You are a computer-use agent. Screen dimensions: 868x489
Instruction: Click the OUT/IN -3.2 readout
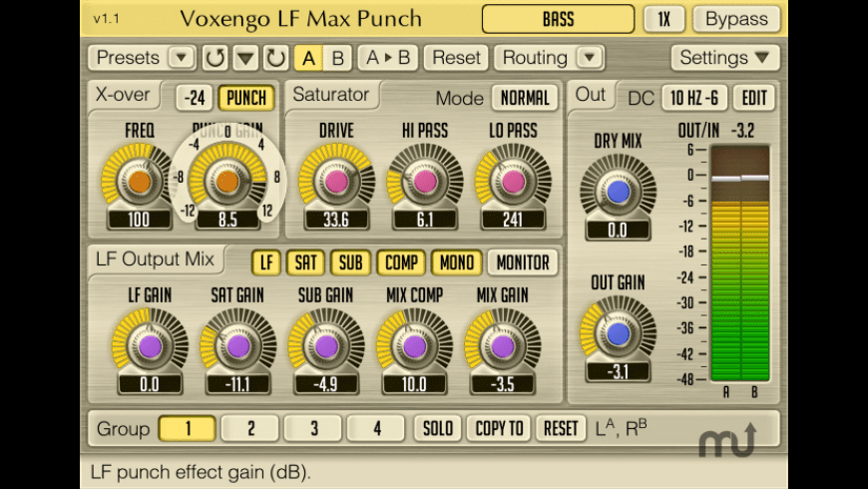717,131
